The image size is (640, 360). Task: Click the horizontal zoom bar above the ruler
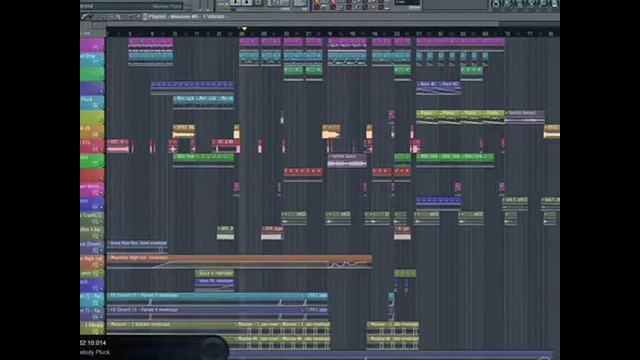click(302, 24)
